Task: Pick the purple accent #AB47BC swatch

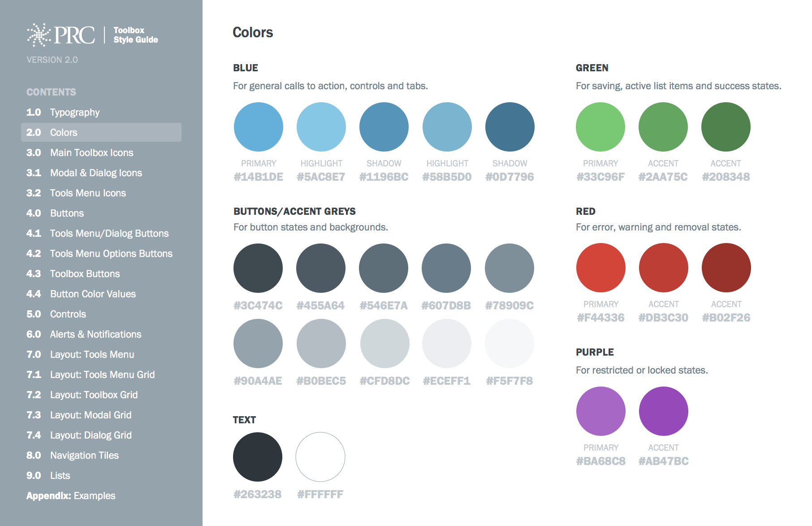Action: coord(664,411)
